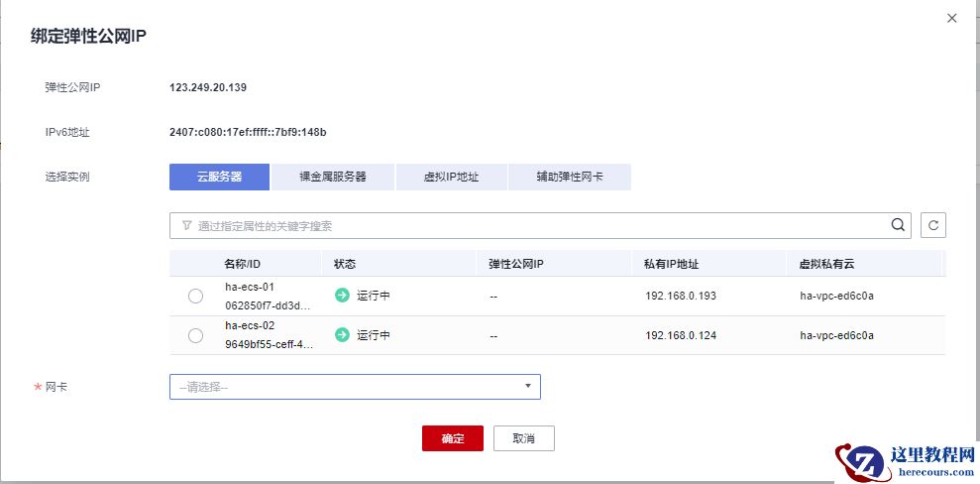Switch to the 裸金属服务器 tab
Viewport: 980px width, 484px height.
coord(333,177)
